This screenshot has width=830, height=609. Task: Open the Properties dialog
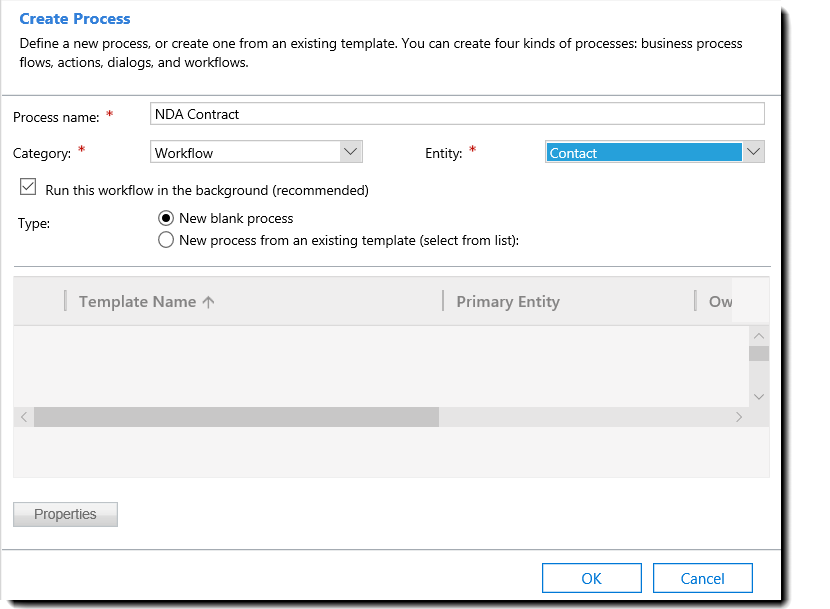pyautogui.click(x=64, y=514)
